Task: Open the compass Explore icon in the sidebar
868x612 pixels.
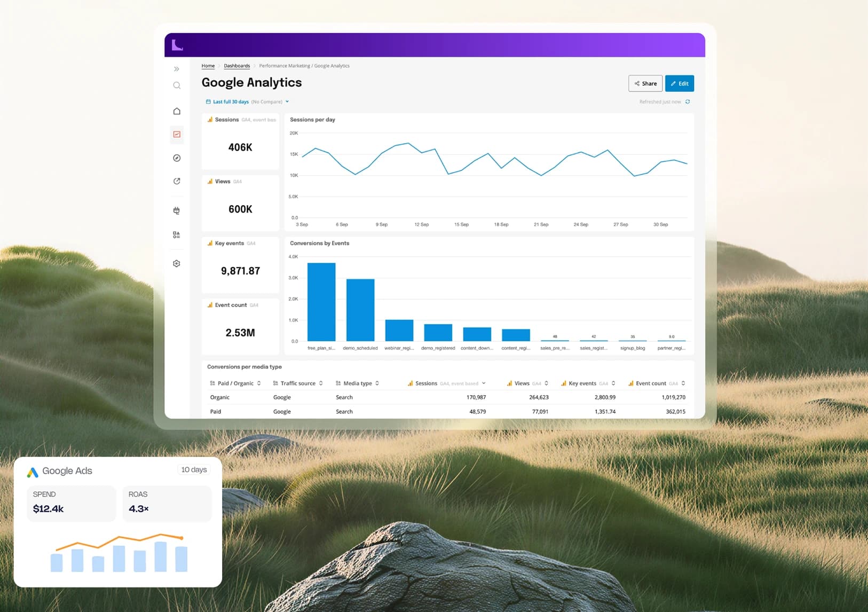Action: tap(177, 158)
